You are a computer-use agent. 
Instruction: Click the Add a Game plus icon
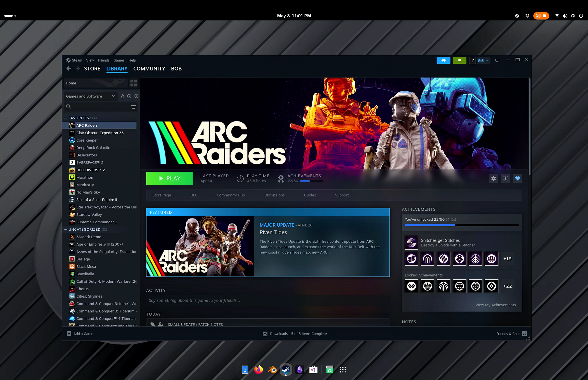coord(69,334)
